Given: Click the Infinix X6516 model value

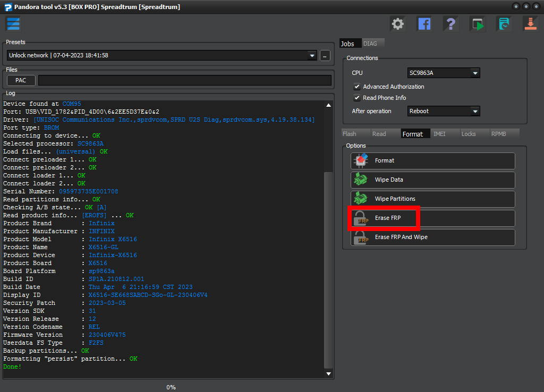Looking at the screenshot, I should coord(113,240).
